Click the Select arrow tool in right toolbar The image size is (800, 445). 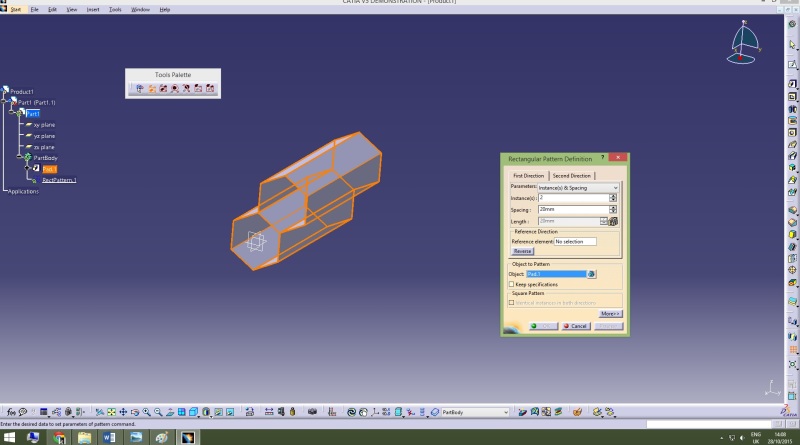pos(792,45)
